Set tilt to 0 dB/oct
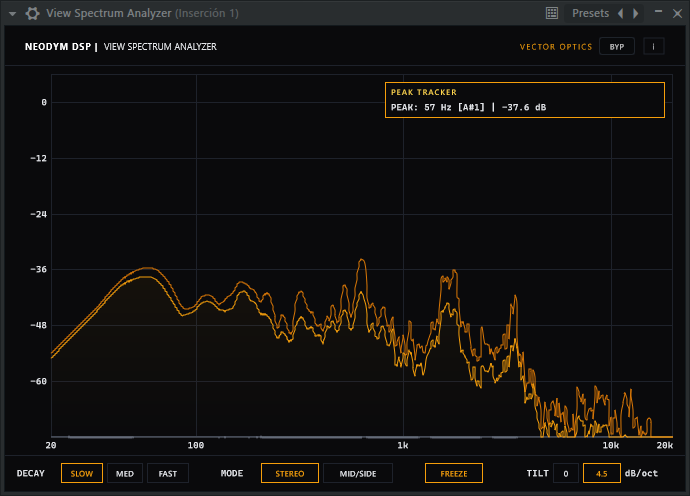 click(566, 474)
